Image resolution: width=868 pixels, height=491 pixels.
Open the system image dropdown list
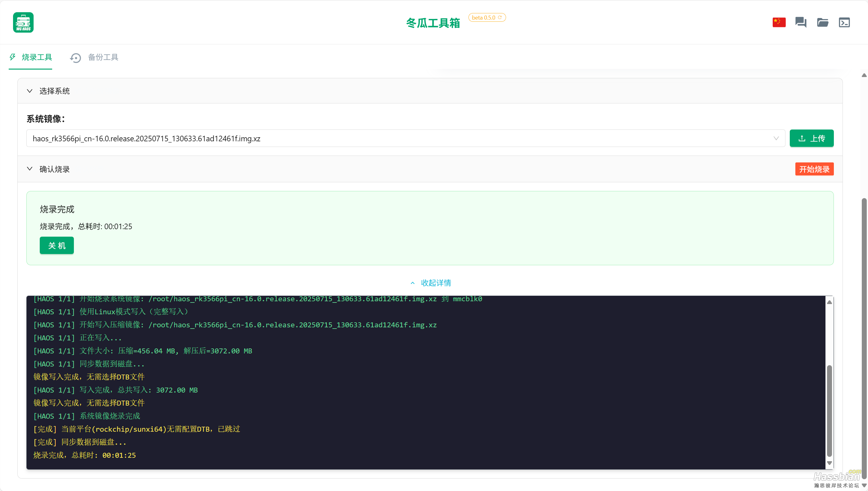pos(405,138)
